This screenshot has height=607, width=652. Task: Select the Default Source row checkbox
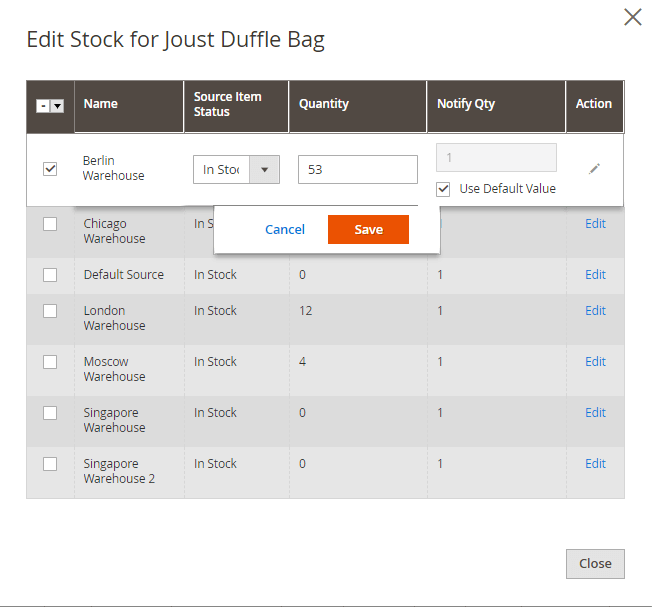point(50,275)
